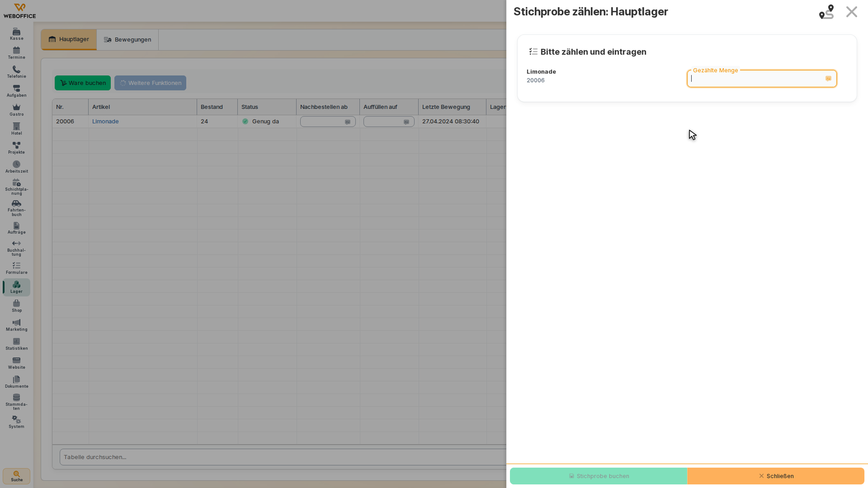Open System settings in sidebar
This screenshot has height=488, width=868.
click(16, 422)
